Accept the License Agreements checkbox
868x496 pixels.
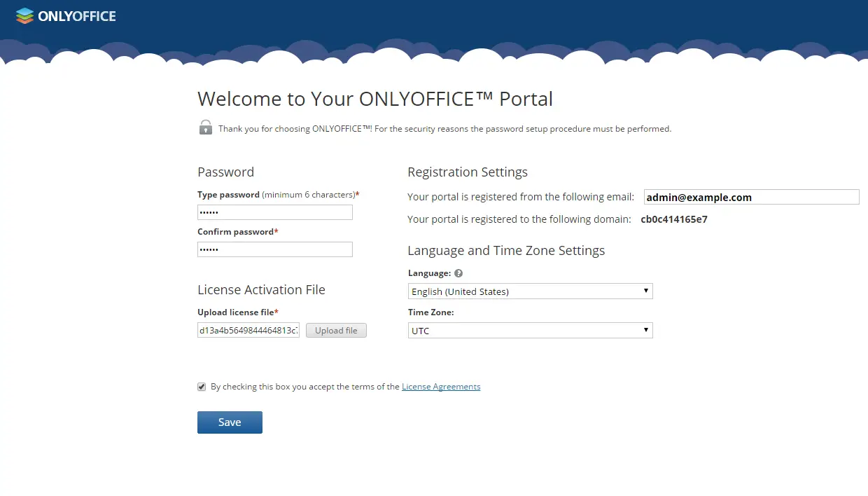[x=202, y=387]
